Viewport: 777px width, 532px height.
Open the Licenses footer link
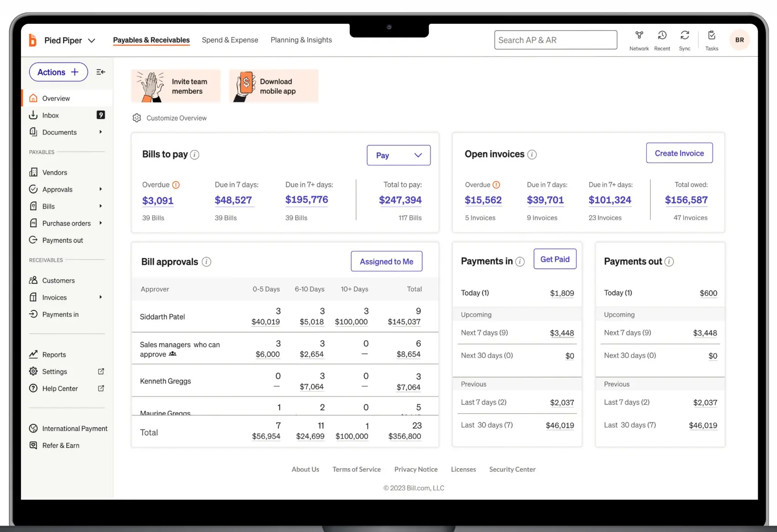pos(463,469)
